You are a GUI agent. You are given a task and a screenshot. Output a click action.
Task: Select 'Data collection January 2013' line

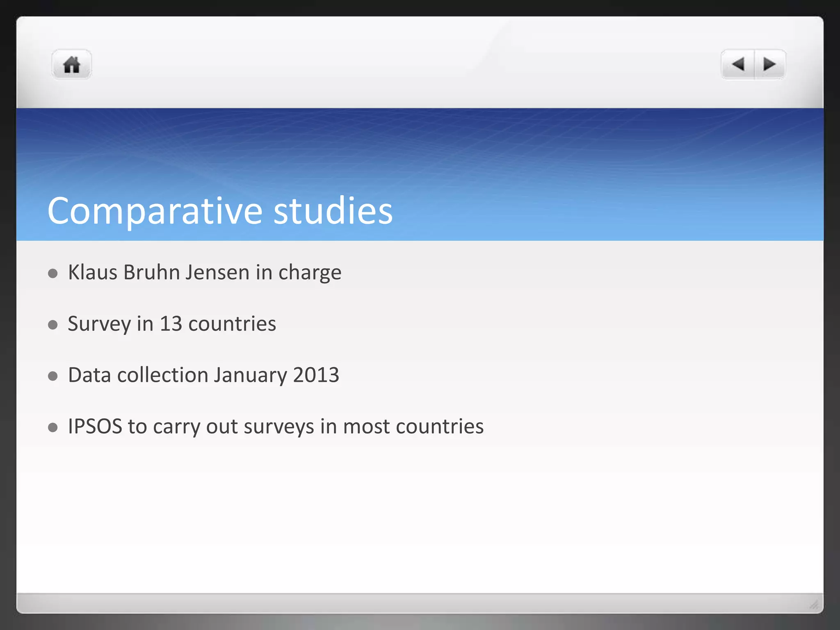tap(203, 375)
